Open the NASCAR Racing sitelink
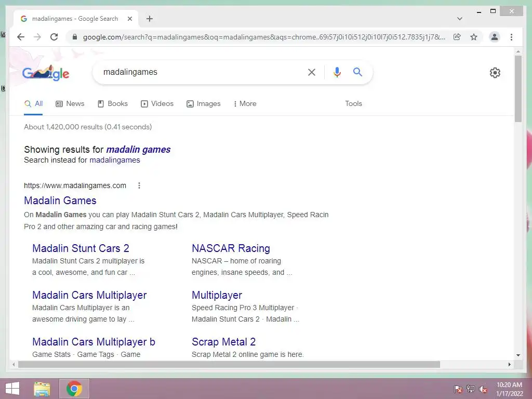Image resolution: width=532 pixels, height=399 pixels. coord(231,248)
